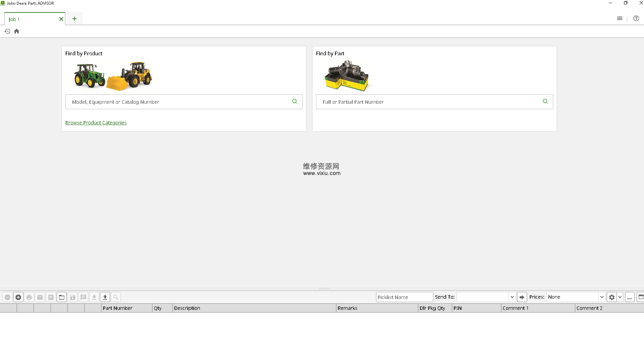
Task: Expand the Send To dropdown
Action: (512, 297)
